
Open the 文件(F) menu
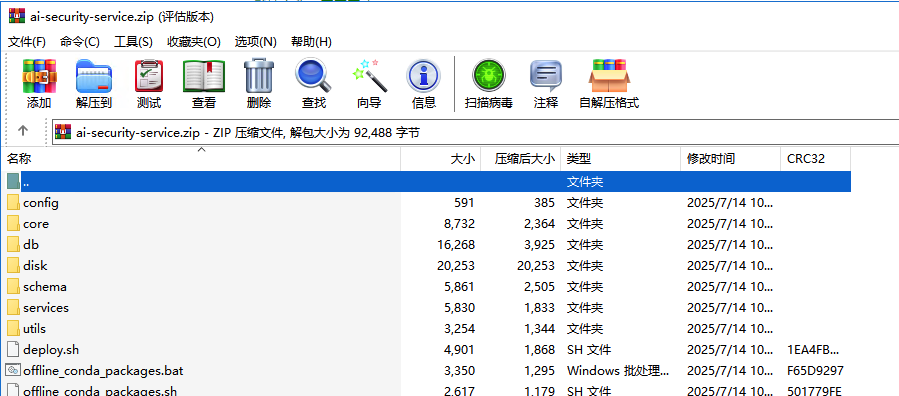tap(26, 42)
